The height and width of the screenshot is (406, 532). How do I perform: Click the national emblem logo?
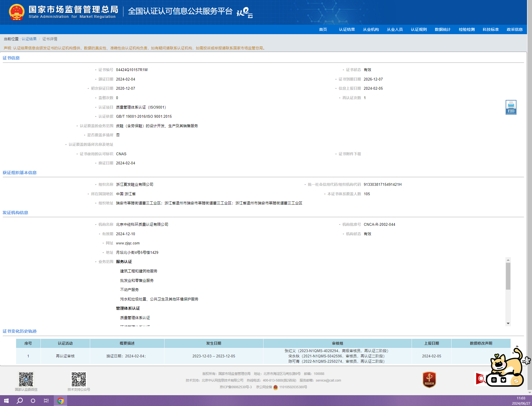[x=17, y=12]
